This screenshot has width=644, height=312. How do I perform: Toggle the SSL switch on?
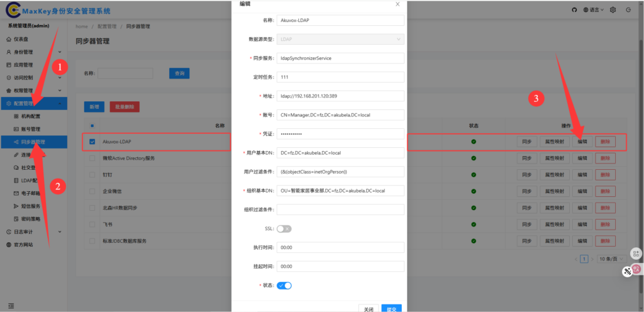(284, 229)
